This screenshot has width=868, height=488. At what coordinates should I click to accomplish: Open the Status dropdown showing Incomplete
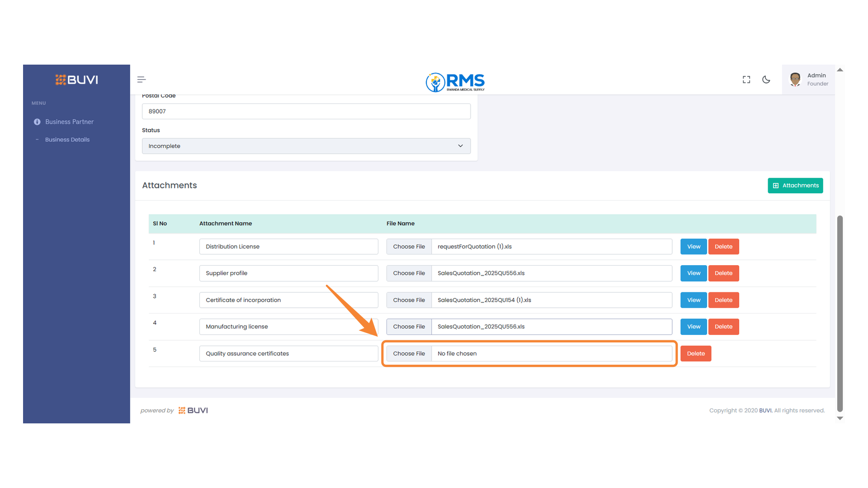point(306,146)
